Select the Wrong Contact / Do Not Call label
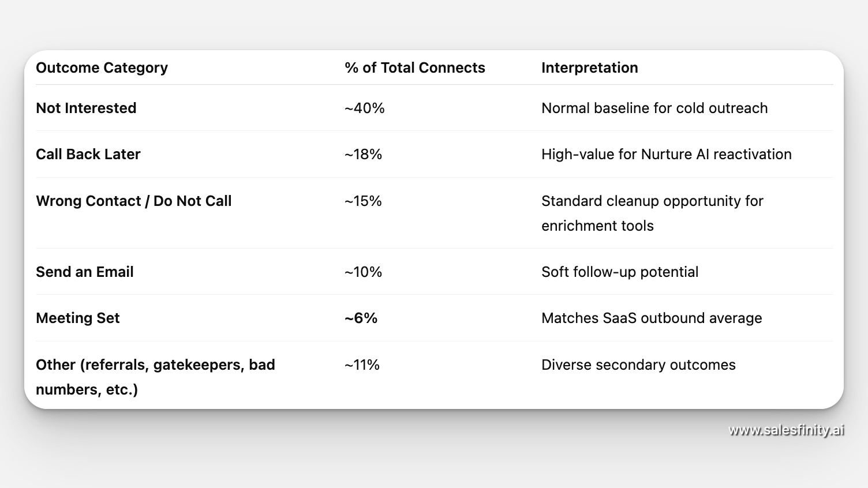The image size is (868, 488). click(x=133, y=201)
